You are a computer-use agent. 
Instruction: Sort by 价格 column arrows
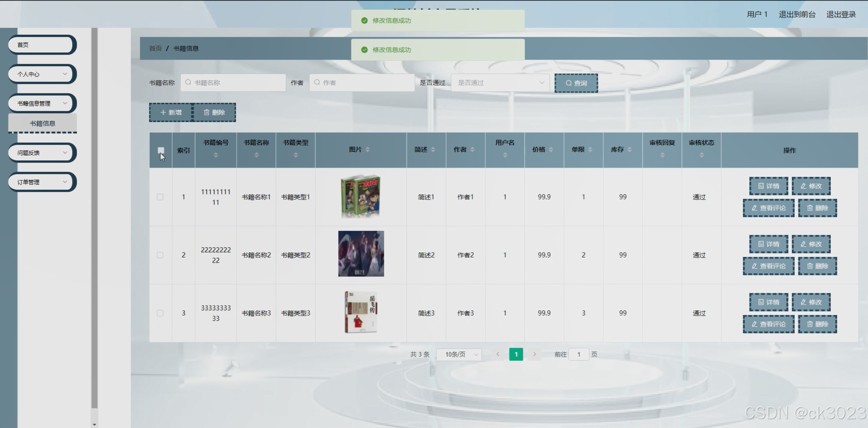[x=551, y=150]
